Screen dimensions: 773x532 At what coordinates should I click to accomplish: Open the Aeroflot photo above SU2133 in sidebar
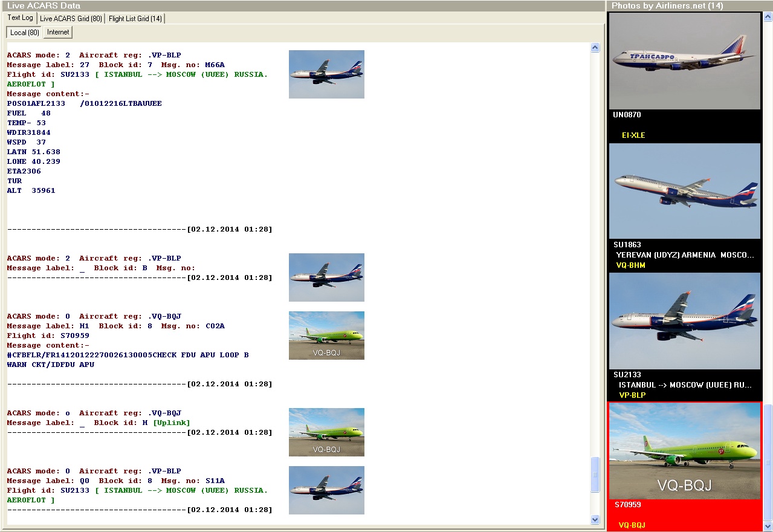[x=685, y=321]
